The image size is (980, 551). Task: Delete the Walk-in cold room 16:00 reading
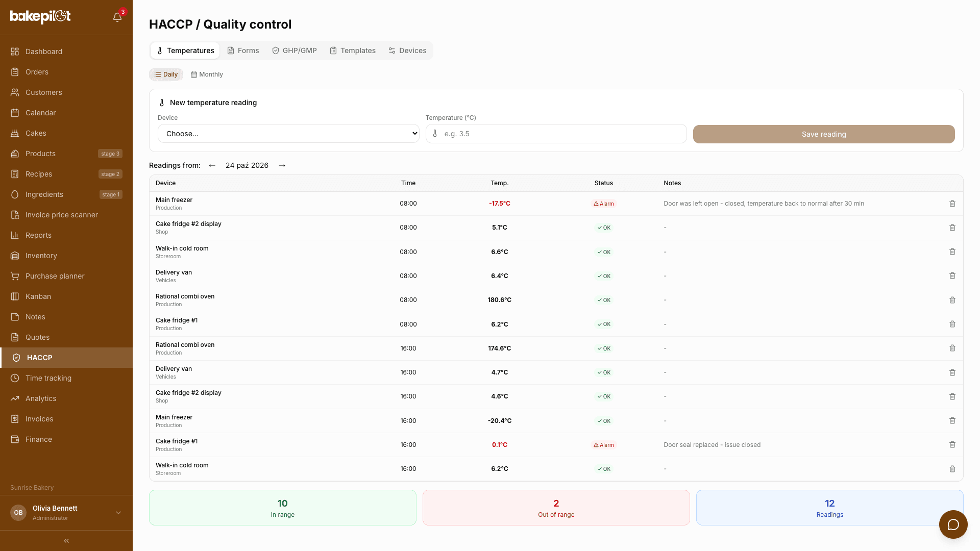[952, 469]
